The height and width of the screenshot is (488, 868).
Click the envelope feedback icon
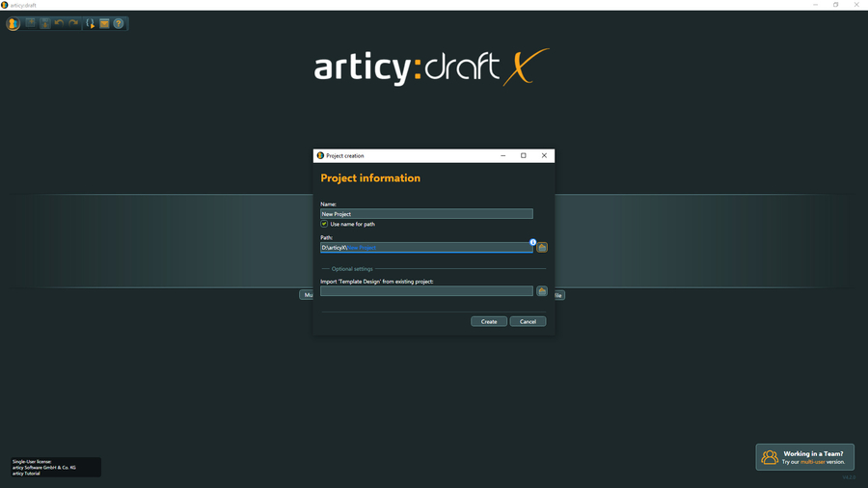104,23
